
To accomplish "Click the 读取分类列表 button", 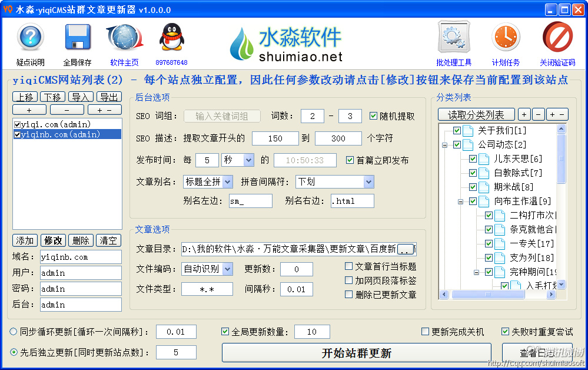I will (476, 114).
